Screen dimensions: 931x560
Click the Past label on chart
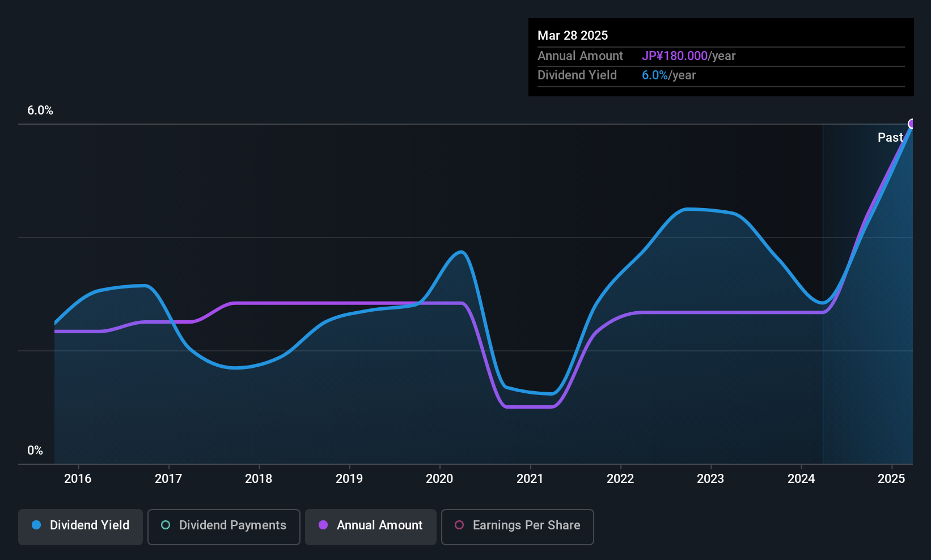[x=890, y=138]
